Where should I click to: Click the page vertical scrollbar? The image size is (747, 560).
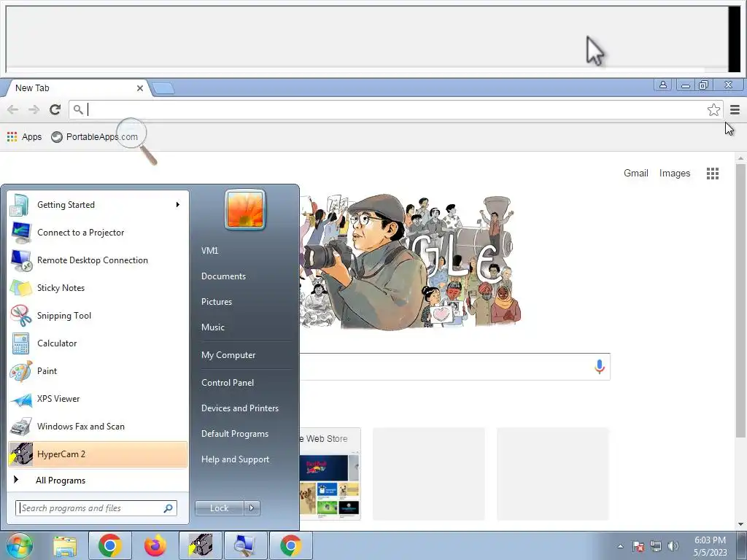click(x=740, y=301)
